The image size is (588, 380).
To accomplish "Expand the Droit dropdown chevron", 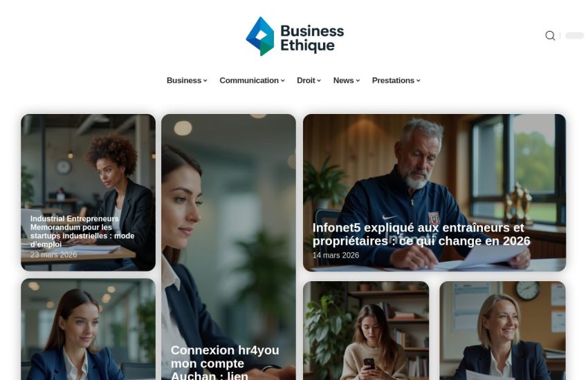I will pos(319,81).
